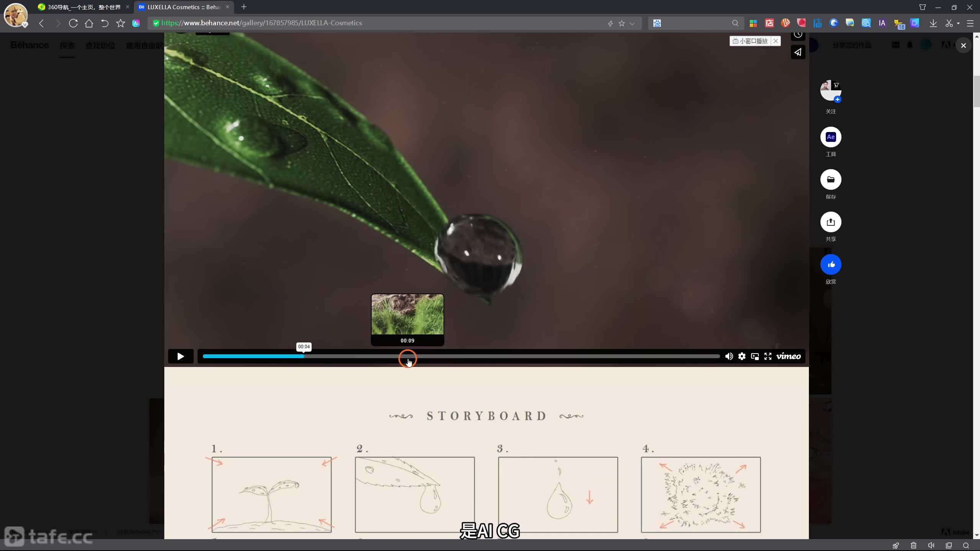Open the IA extension icon
This screenshot has width=980, height=551.
[882, 23]
